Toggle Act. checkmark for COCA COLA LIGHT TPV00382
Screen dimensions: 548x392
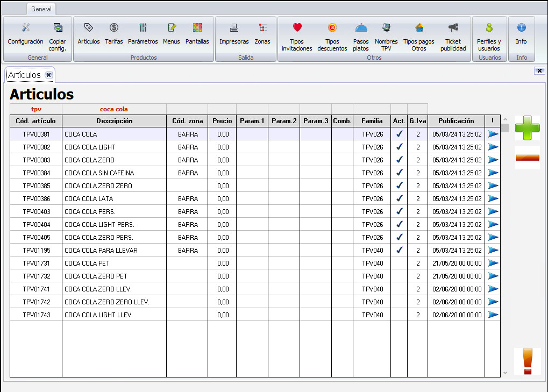click(399, 147)
